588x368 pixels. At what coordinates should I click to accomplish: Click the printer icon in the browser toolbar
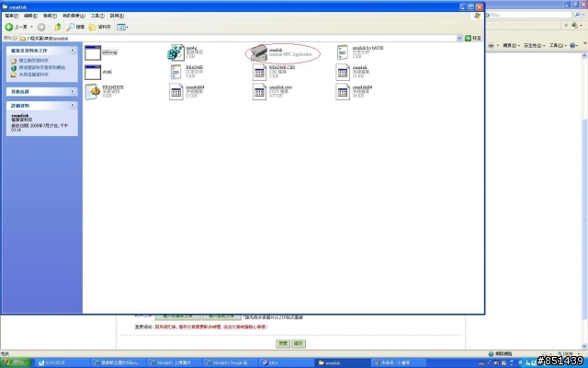(491, 45)
